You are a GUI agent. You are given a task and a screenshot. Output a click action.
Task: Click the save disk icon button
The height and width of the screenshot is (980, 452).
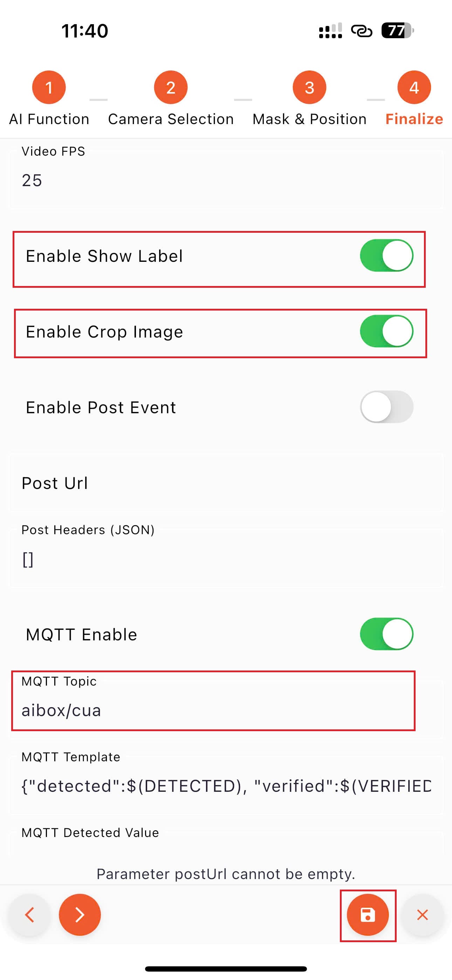(x=368, y=914)
